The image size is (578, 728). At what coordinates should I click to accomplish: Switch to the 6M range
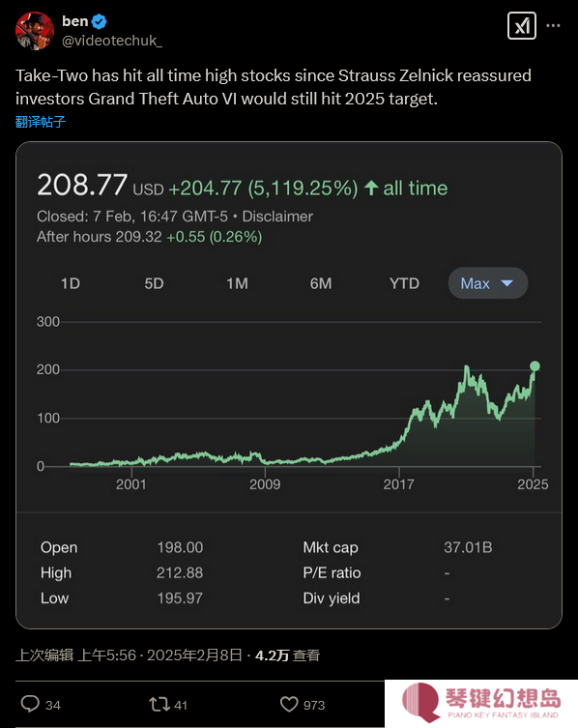point(321,283)
